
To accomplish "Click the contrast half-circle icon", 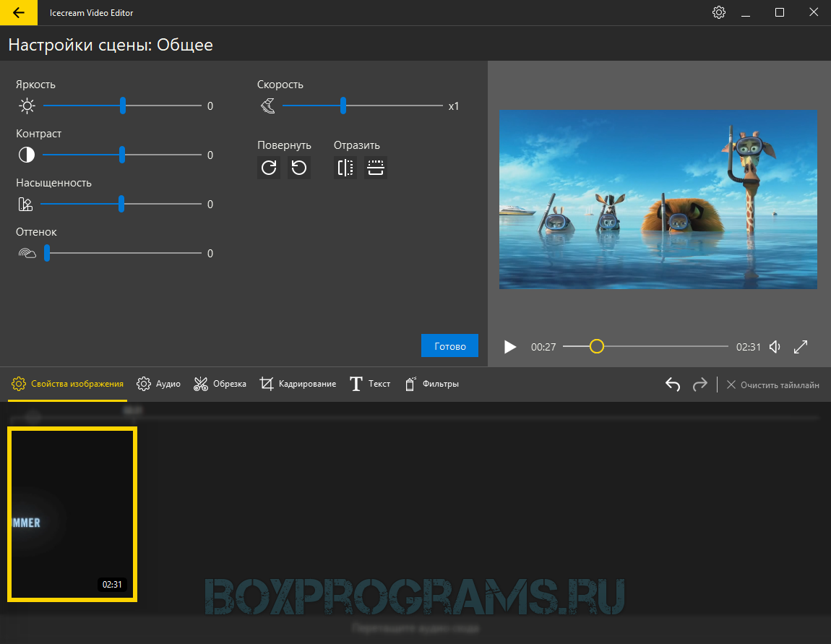I will tap(27, 155).
